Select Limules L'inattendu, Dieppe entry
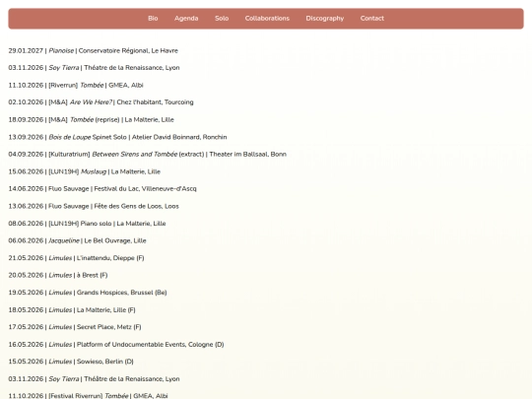 point(76,258)
